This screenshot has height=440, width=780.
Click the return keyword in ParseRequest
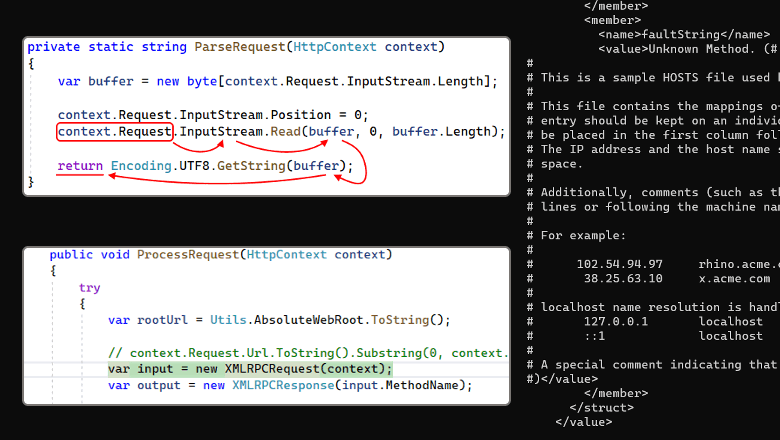point(80,166)
